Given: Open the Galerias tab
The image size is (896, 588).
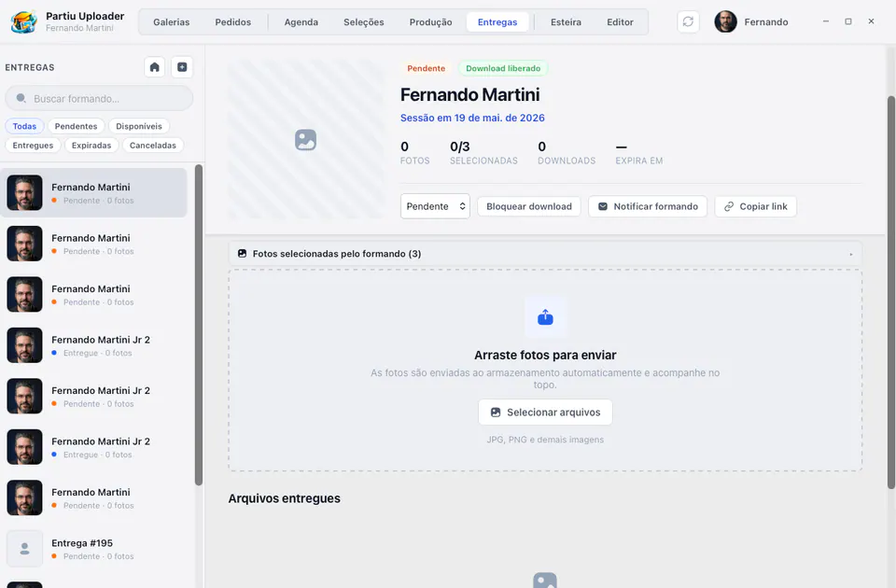Looking at the screenshot, I should (x=172, y=22).
